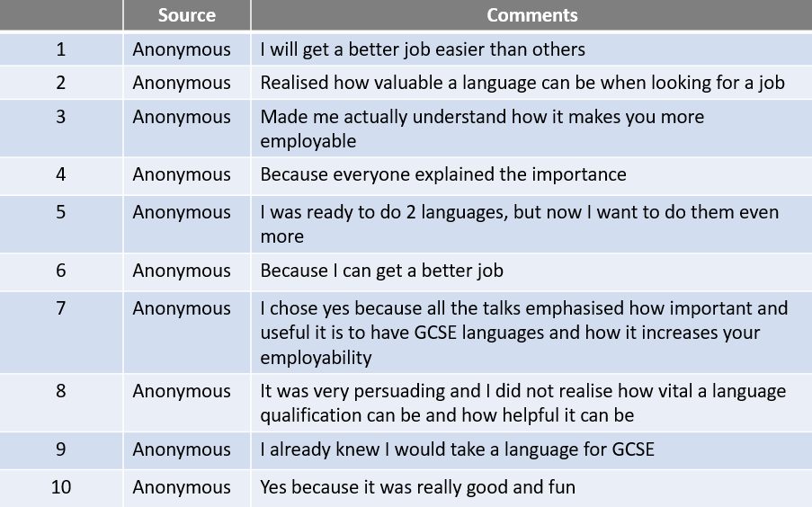This screenshot has width=812, height=507.
Task: Select comment 'Made me actually understand' in row 3
Action: [x=482, y=129]
